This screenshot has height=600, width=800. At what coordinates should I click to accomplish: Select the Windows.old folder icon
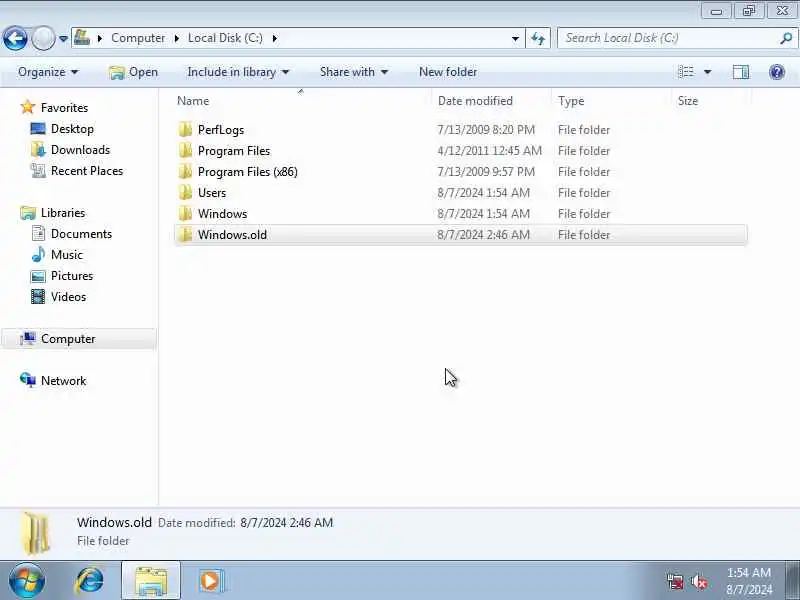coord(186,235)
